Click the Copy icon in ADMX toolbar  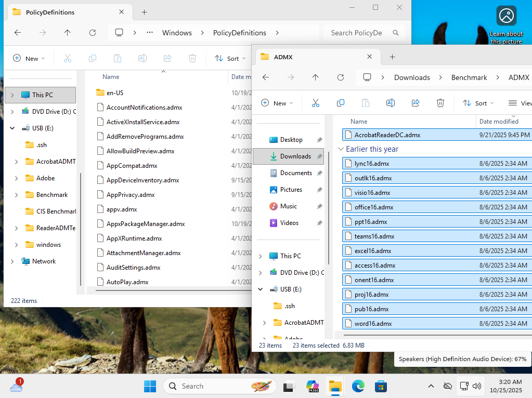[341, 103]
